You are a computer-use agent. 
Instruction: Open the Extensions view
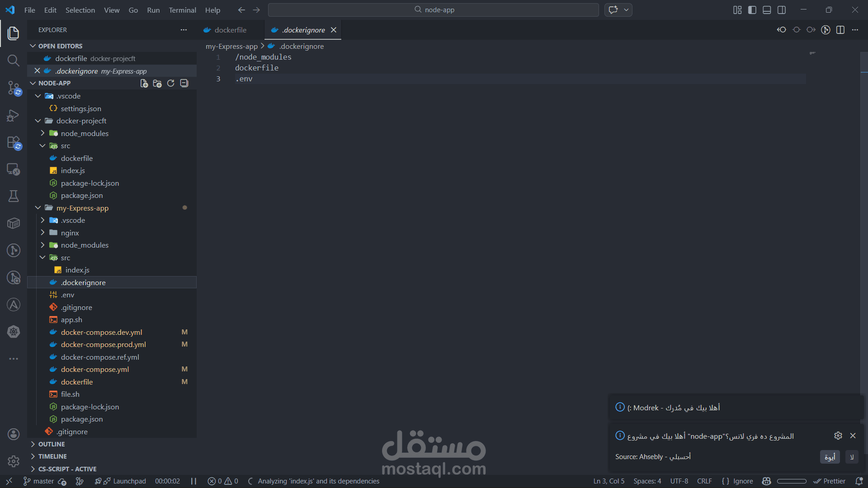click(x=14, y=142)
